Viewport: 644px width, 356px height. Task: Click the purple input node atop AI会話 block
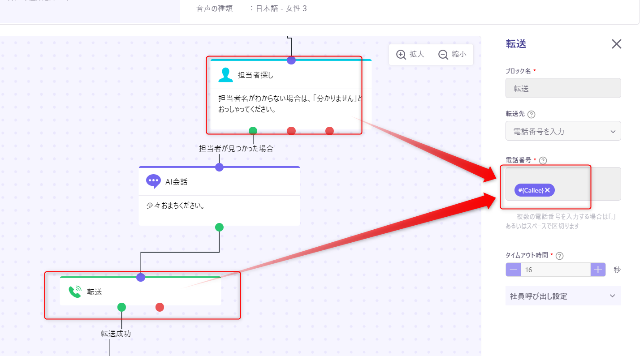pos(219,167)
